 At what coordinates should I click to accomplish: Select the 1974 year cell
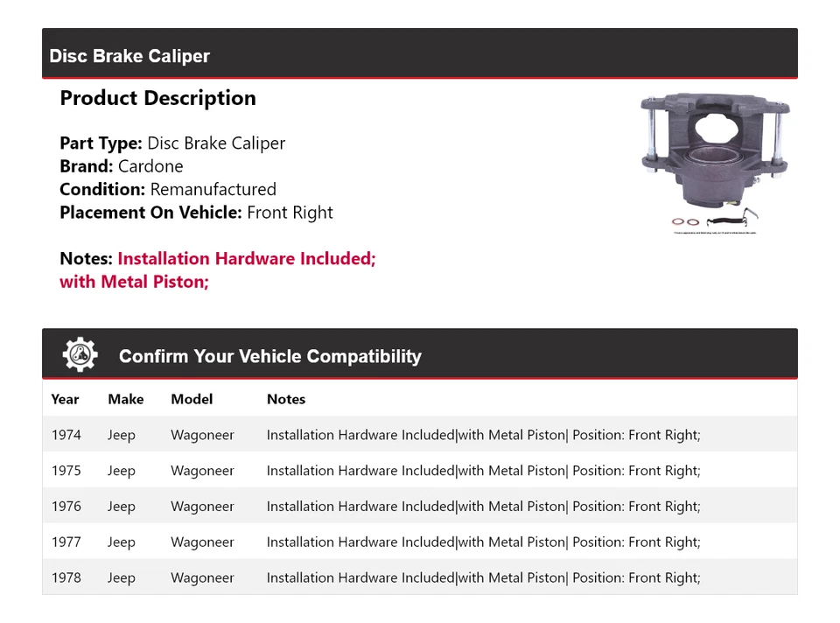click(x=66, y=435)
